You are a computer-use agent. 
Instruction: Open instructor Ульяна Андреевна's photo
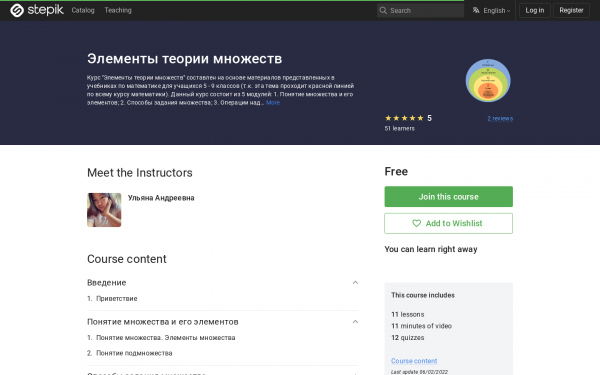104,210
